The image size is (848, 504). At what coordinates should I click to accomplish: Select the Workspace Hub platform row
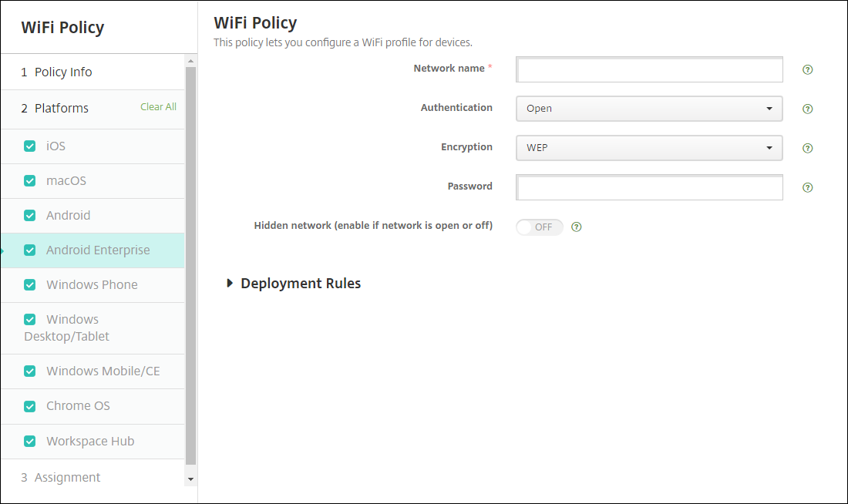(x=93, y=442)
